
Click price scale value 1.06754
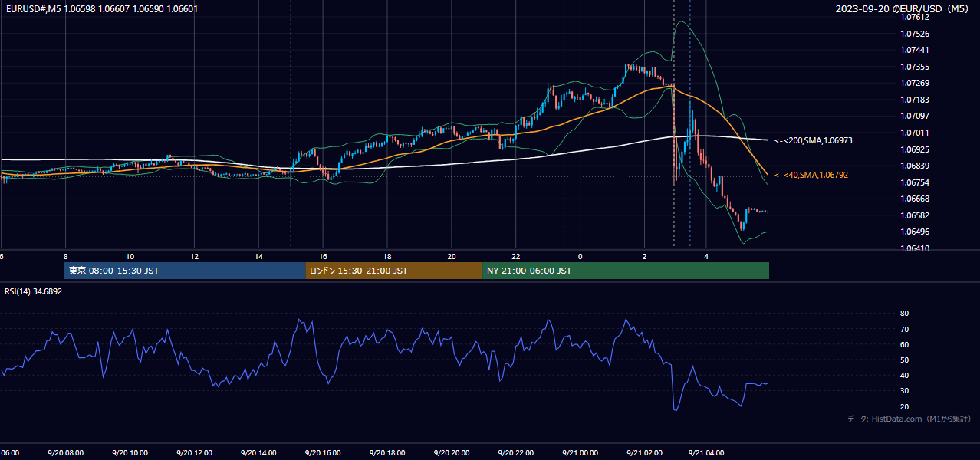(x=915, y=182)
